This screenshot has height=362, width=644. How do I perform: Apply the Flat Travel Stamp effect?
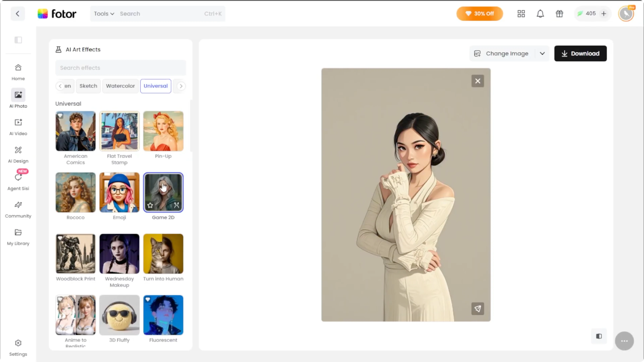119,131
